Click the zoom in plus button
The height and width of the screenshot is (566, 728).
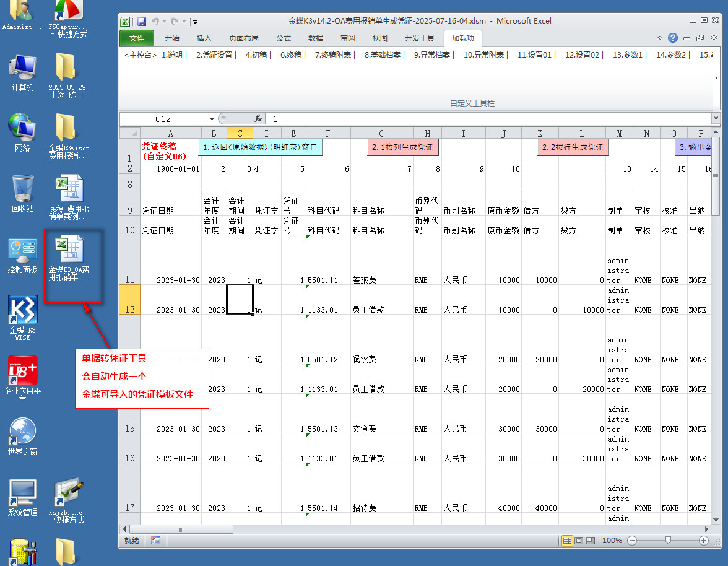tap(704, 541)
